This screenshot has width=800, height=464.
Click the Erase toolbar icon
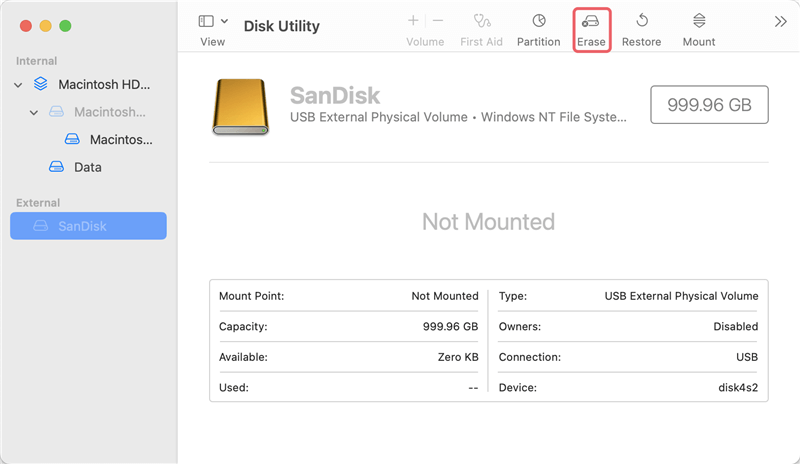pos(591,21)
